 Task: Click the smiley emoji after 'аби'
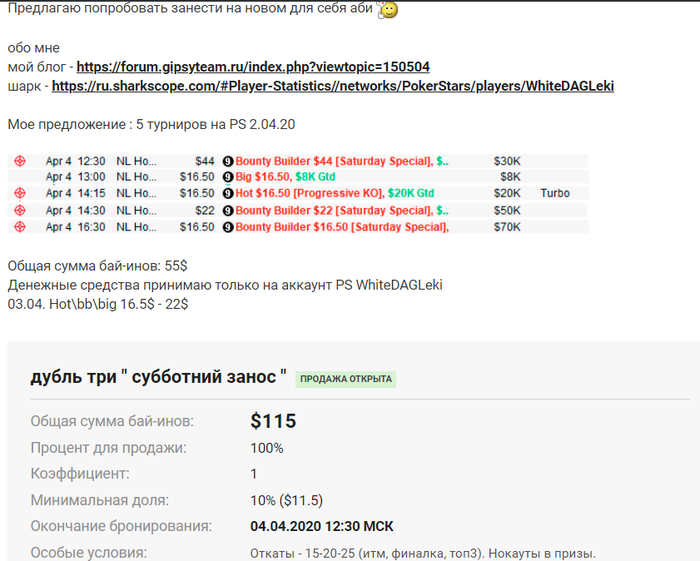[388, 10]
